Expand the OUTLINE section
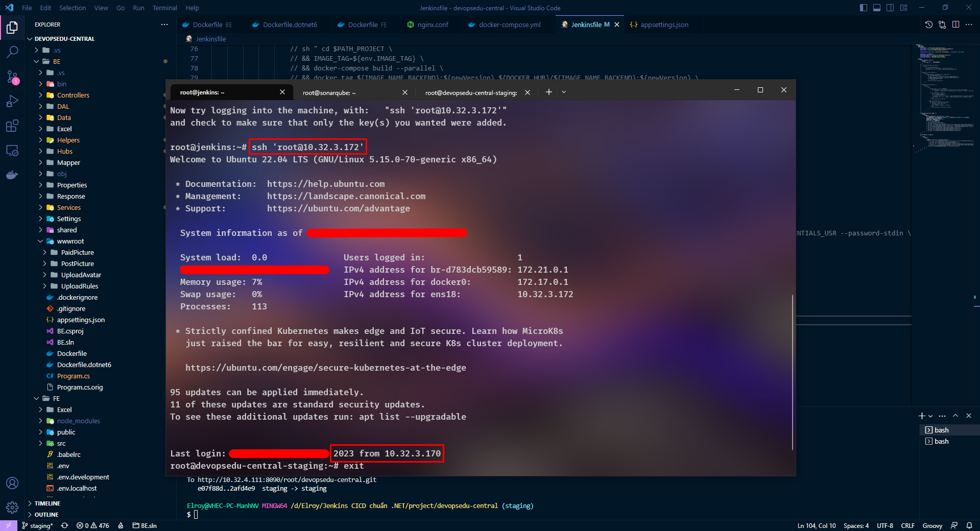The width and height of the screenshot is (980, 531). (x=46, y=515)
